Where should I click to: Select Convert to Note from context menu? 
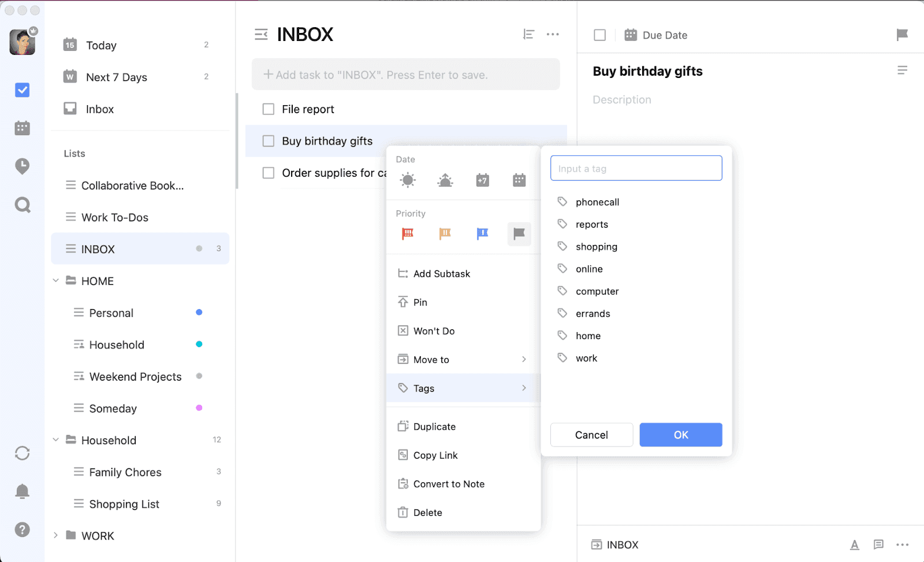point(449,483)
